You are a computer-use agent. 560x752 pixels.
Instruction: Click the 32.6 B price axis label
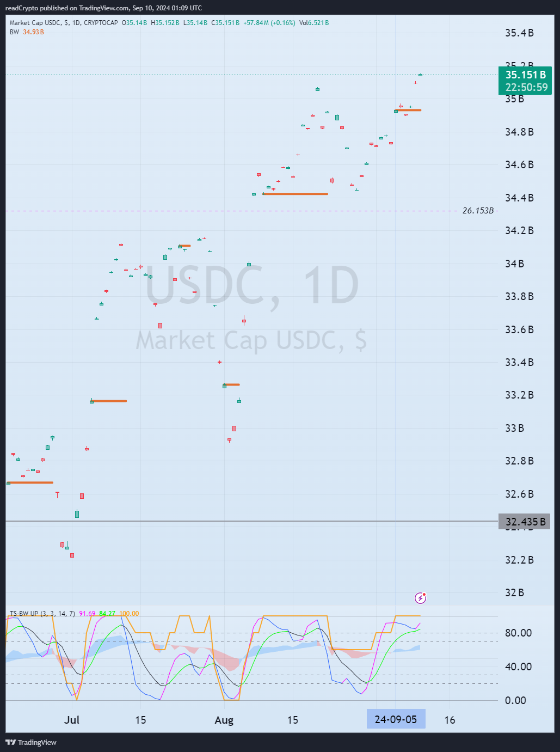(x=519, y=494)
